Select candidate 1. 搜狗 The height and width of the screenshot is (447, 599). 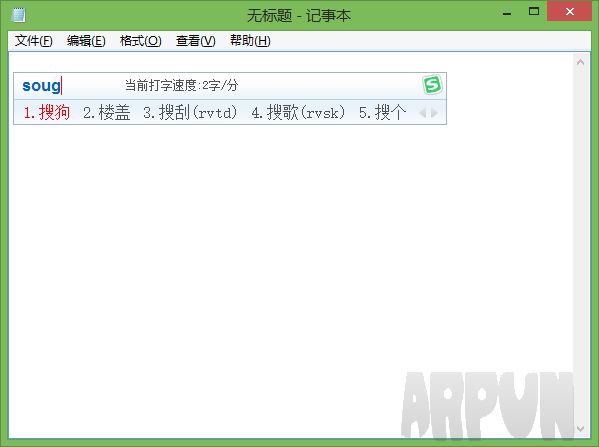tap(47, 113)
